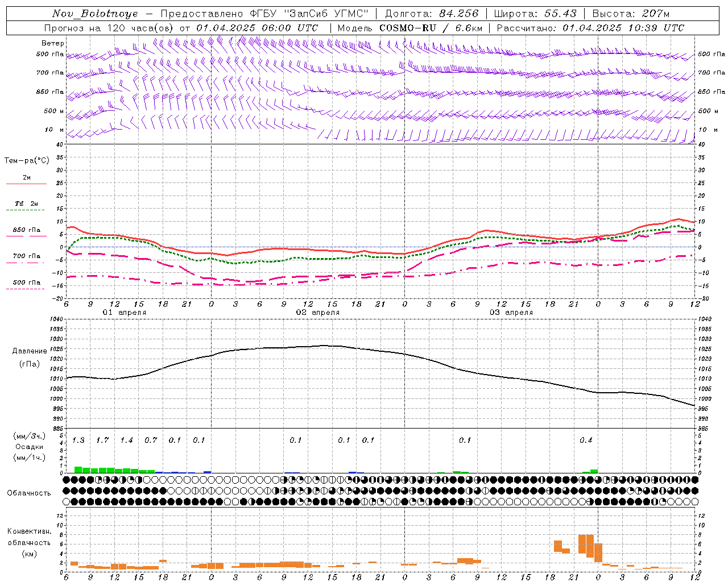Click the Долгота: 84.256 value
728x582 pixels.
(x=432, y=14)
